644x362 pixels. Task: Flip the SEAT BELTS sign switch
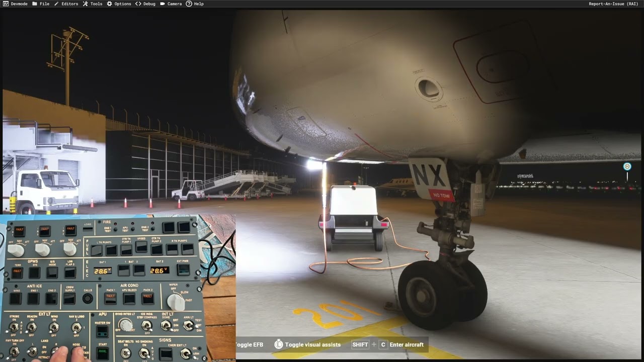126,353
